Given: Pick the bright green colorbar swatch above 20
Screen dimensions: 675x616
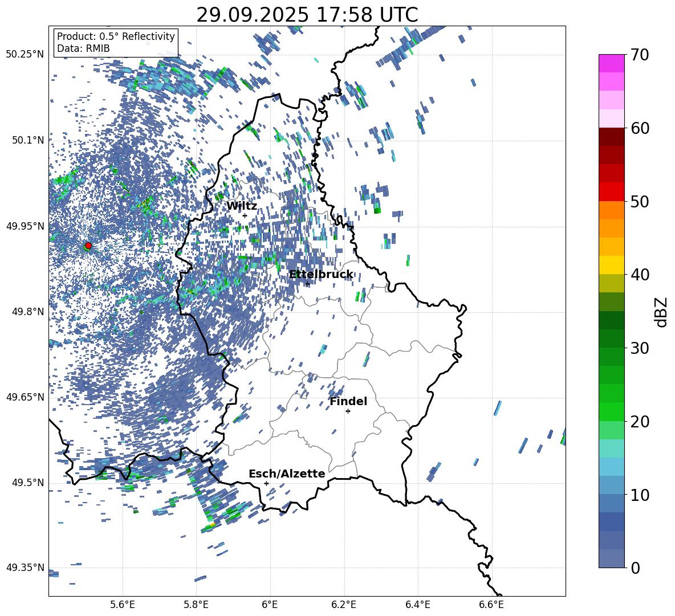Looking at the screenshot, I should click(x=611, y=411).
